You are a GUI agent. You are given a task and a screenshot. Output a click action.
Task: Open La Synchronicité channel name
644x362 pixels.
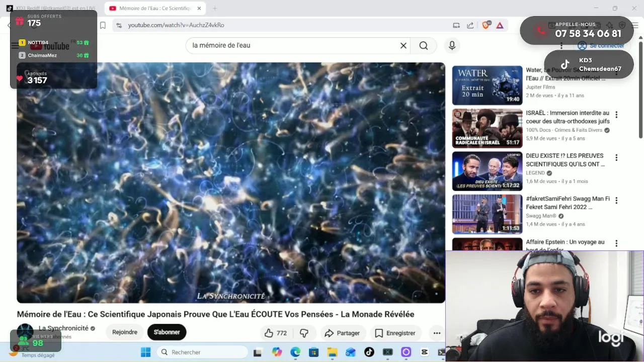pyautogui.click(x=63, y=328)
